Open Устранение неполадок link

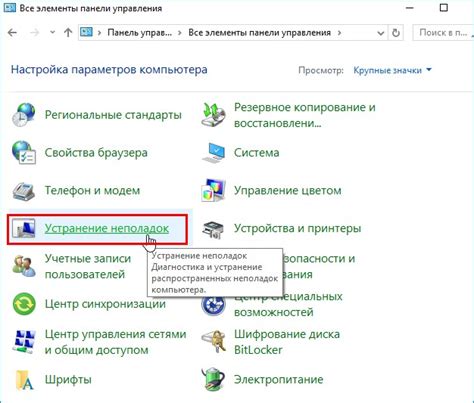click(x=107, y=229)
